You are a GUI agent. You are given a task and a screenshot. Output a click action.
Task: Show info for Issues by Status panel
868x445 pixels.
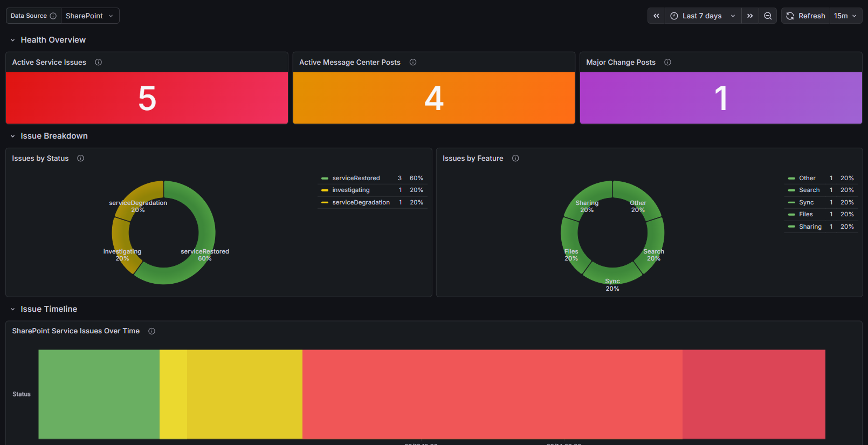(80, 158)
